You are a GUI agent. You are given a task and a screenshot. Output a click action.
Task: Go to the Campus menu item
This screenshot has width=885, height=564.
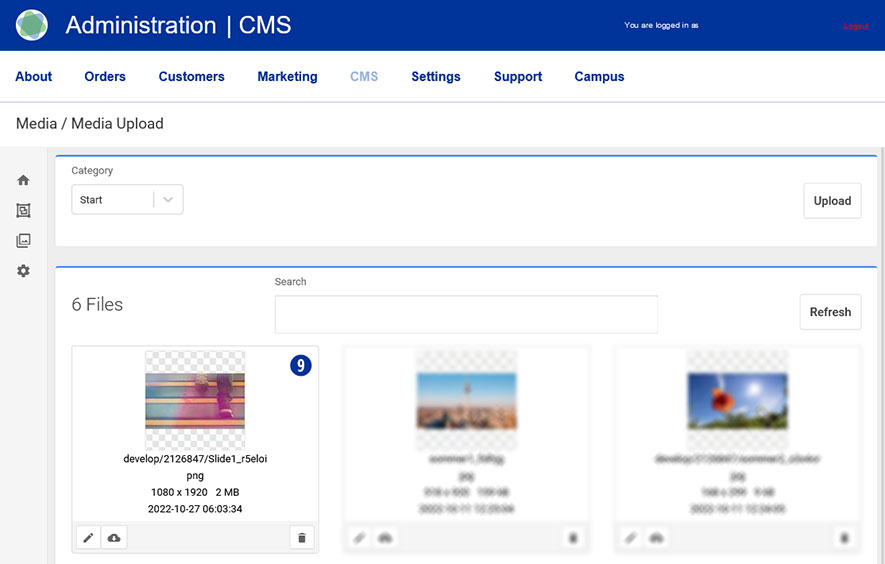(x=599, y=76)
